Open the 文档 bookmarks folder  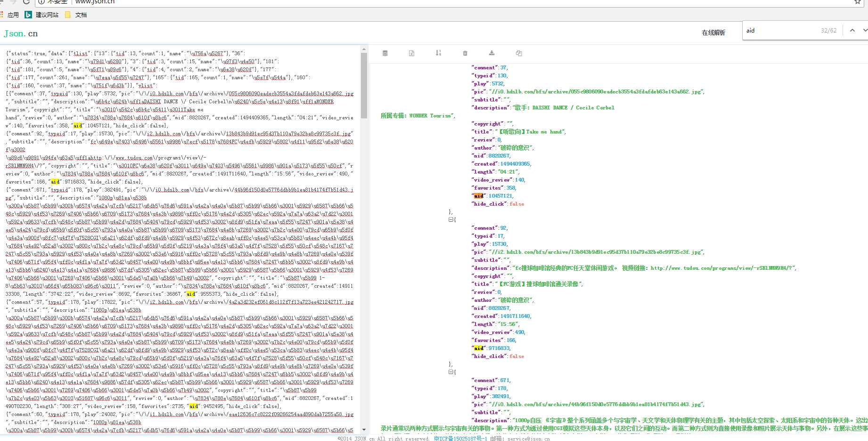pyautogui.click(x=76, y=15)
